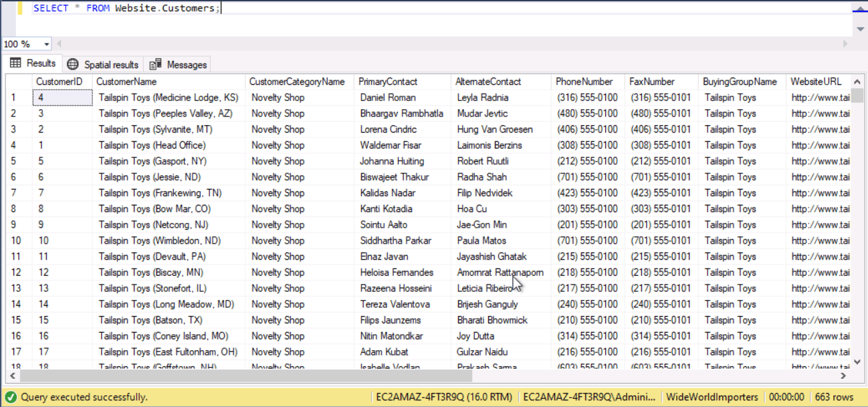This screenshot has width=868, height=407.
Task: Select the Laimonis Berzins cell
Action: pyautogui.click(x=502, y=145)
